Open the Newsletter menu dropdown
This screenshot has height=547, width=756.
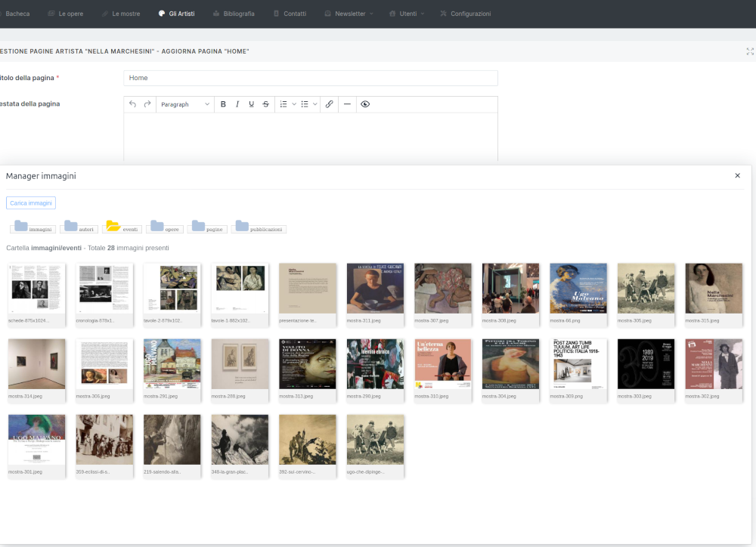pyautogui.click(x=349, y=14)
